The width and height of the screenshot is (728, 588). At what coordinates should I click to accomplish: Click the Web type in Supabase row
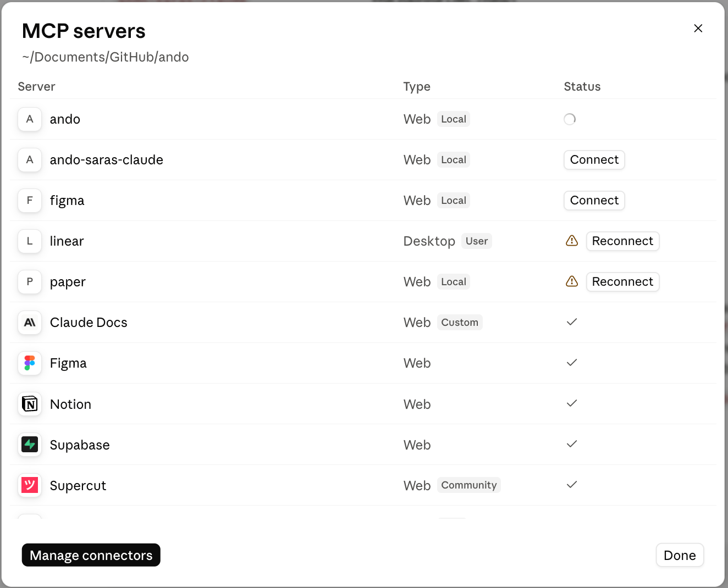point(417,445)
